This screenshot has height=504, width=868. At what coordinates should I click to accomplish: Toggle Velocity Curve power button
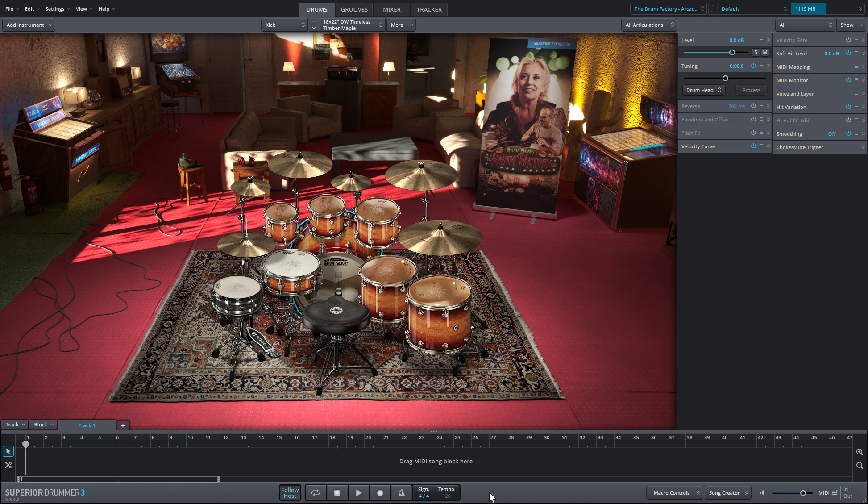(753, 146)
